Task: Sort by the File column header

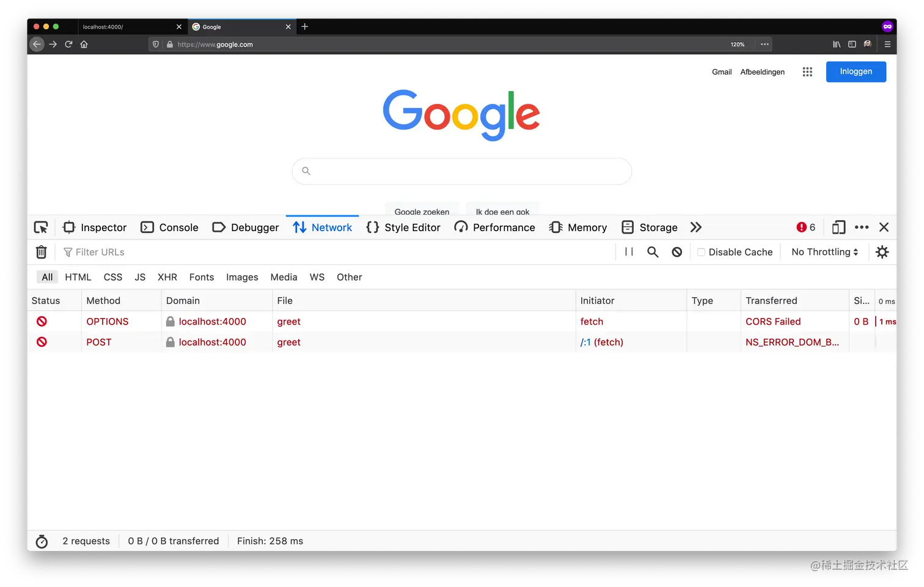Action: click(x=424, y=300)
